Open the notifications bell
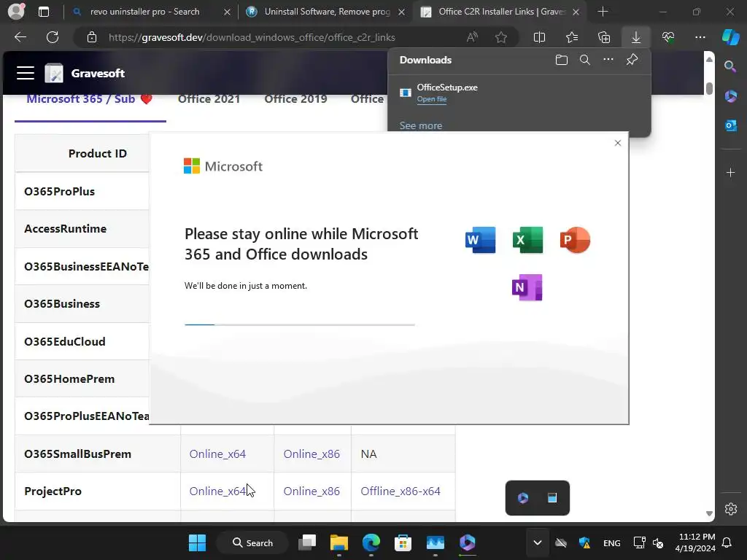Image resolution: width=747 pixels, height=560 pixels. click(727, 542)
